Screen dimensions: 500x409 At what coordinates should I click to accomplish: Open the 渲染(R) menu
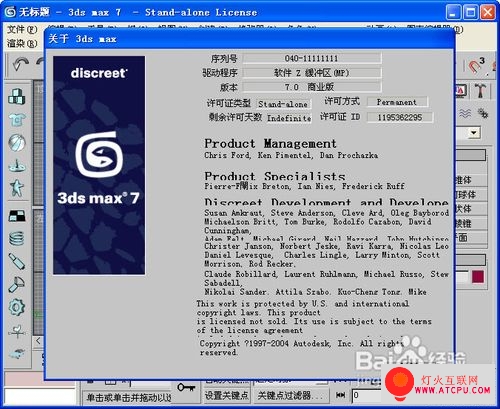pyautogui.click(x=22, y=43)
